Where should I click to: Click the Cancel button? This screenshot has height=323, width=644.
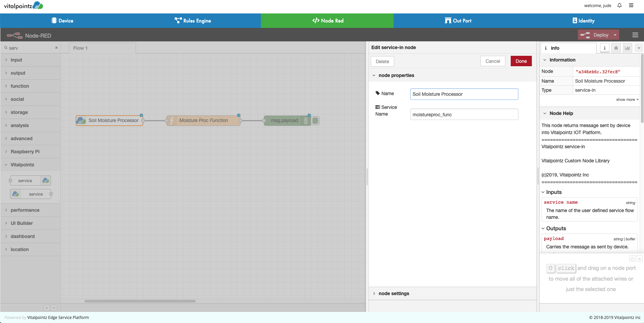click(x=493, y=61)
